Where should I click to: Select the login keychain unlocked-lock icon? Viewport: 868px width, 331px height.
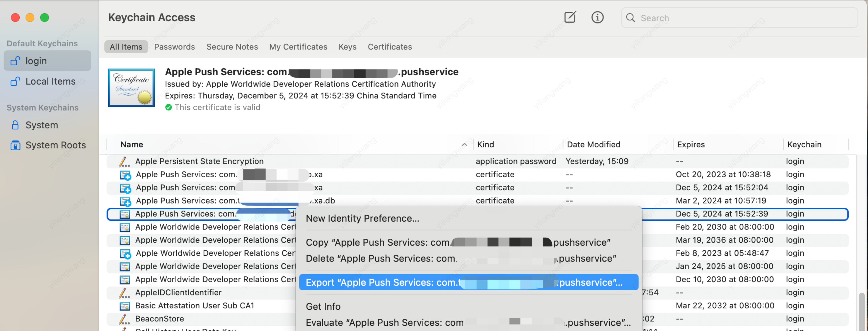click(15, 61)
